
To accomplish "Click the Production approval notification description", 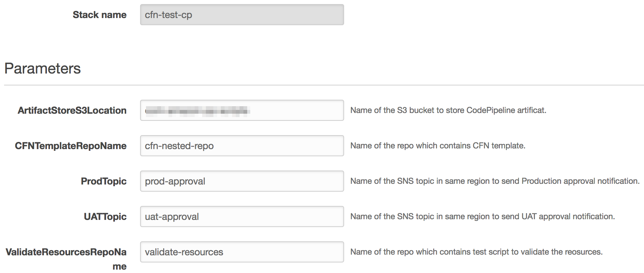I will tap(495, 181).
